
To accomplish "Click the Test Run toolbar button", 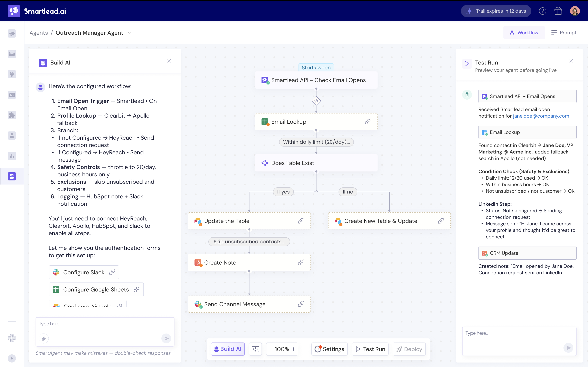I will (370, 349).
